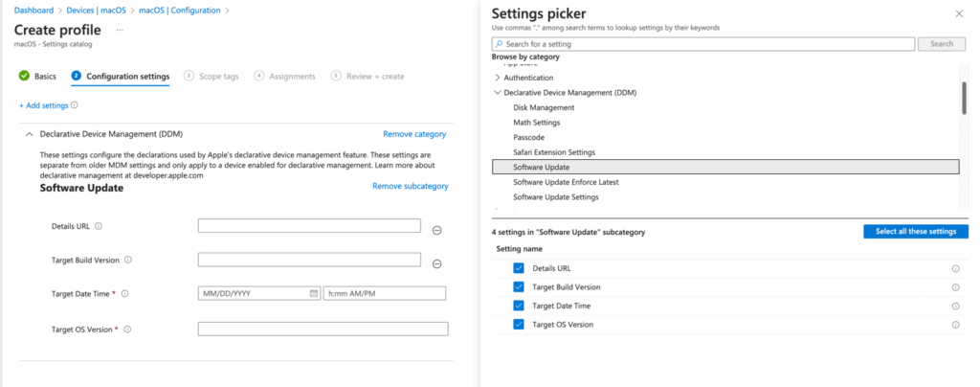Toggle the Target OS Version checkbox
The height and width of the screenshot is (387, 980).
tap(519, 325)
